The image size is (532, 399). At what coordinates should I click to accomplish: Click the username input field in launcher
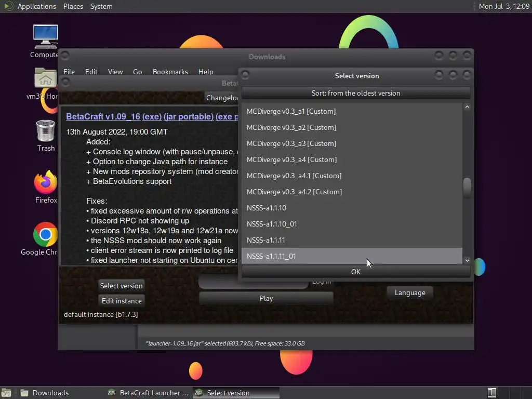click(x=253, y=283)
